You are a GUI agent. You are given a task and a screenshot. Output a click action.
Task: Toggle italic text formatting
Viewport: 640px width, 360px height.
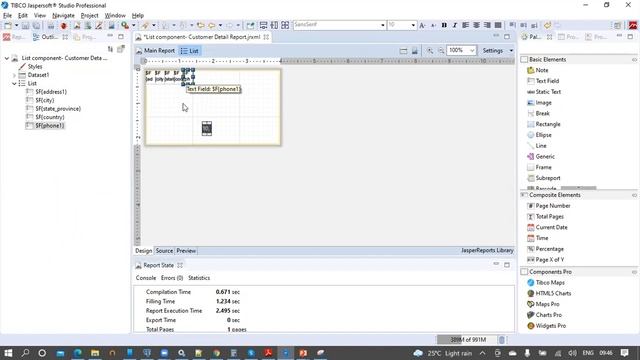(x=455, y=25)
